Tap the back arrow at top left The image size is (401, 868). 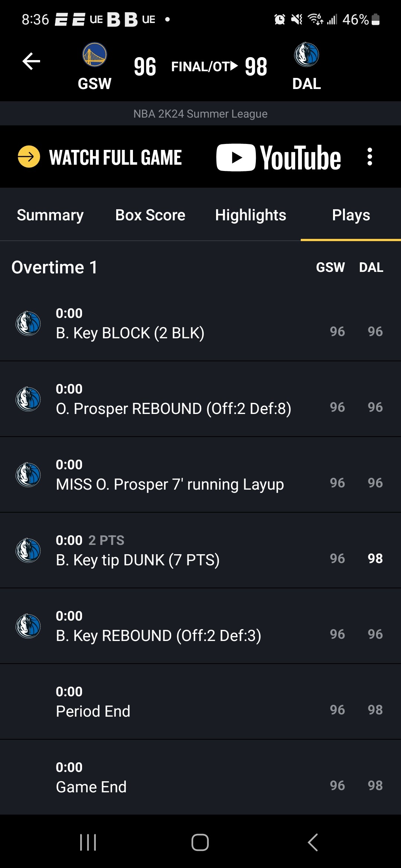tap(31, 61)
